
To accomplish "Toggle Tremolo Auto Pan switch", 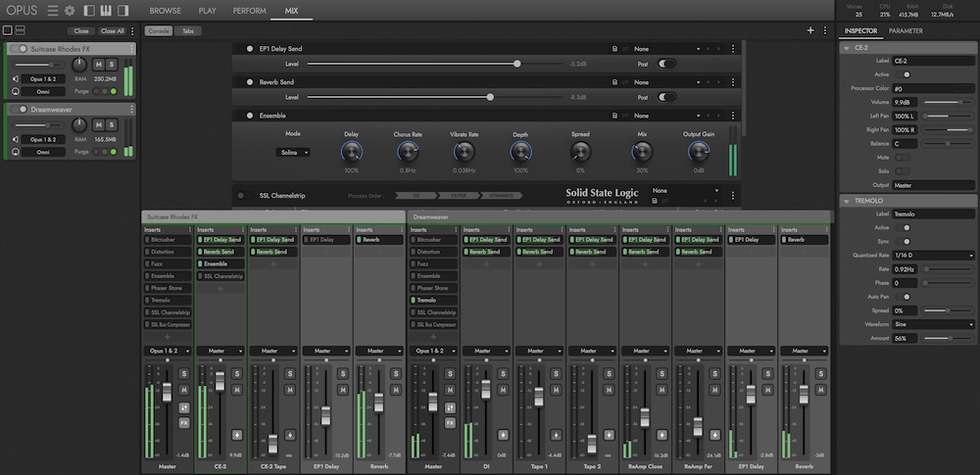I will [x=904, y=297].
